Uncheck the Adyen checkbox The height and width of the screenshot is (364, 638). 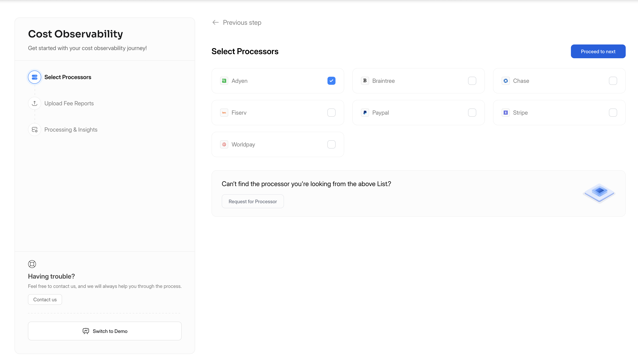click(x=331, y=81)
